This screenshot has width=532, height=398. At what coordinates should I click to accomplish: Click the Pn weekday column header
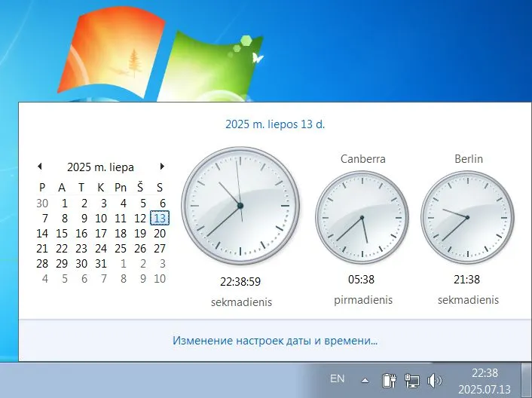point(121,187)
